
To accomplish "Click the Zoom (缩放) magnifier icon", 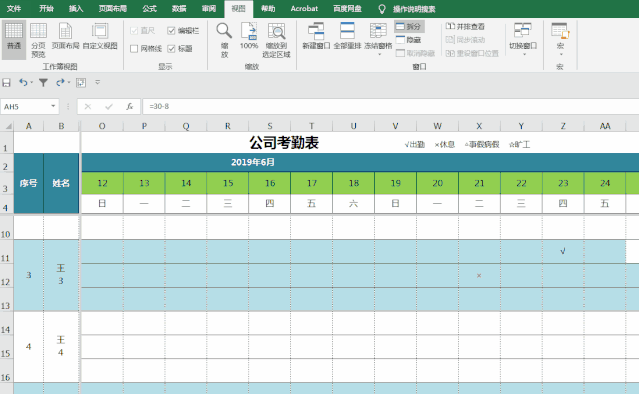I will point(224,31).
